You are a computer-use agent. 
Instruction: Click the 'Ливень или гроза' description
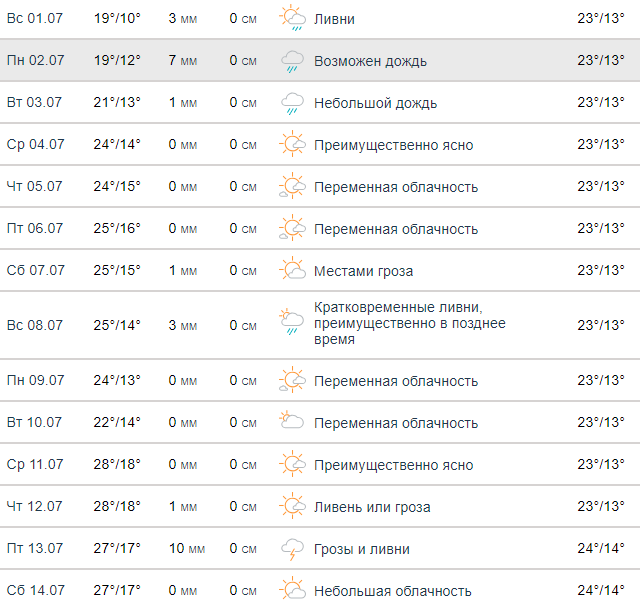point(372,507)
